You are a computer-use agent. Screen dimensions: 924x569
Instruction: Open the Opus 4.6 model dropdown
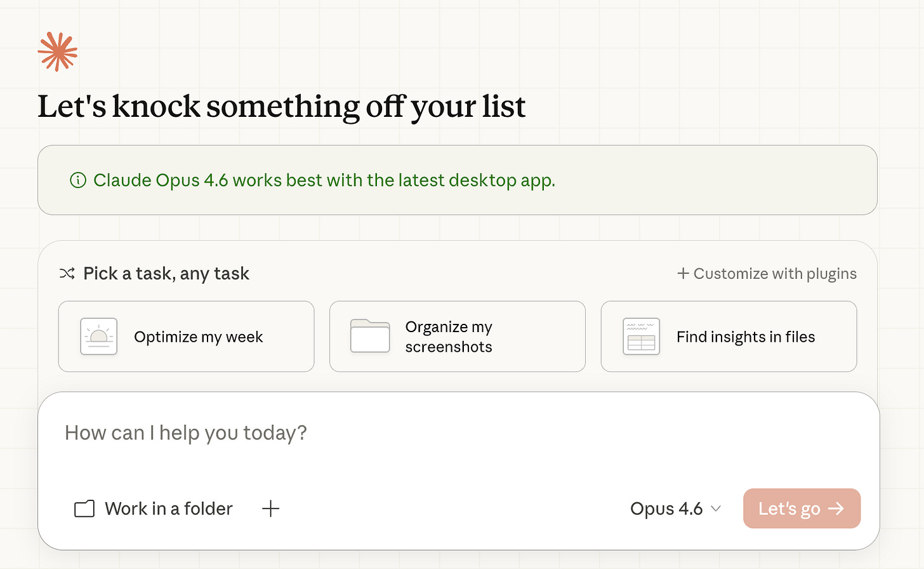(x=676, y=509)
